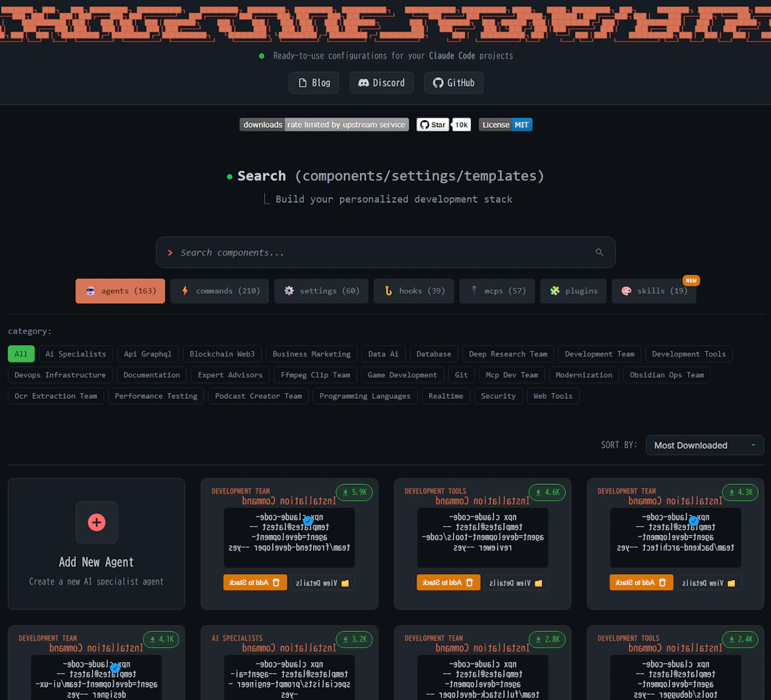Pick the Mcp Dev Team category
771x700 pixels.
(512, 375)
